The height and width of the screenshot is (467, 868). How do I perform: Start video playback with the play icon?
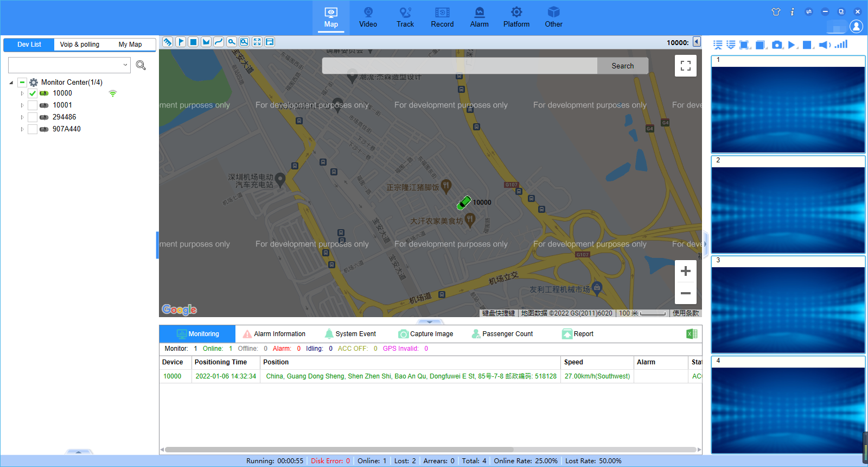click(792, 45)
